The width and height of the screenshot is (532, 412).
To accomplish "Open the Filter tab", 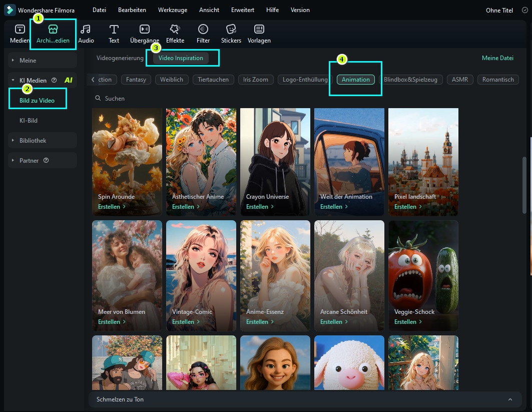I will [203, 34].
